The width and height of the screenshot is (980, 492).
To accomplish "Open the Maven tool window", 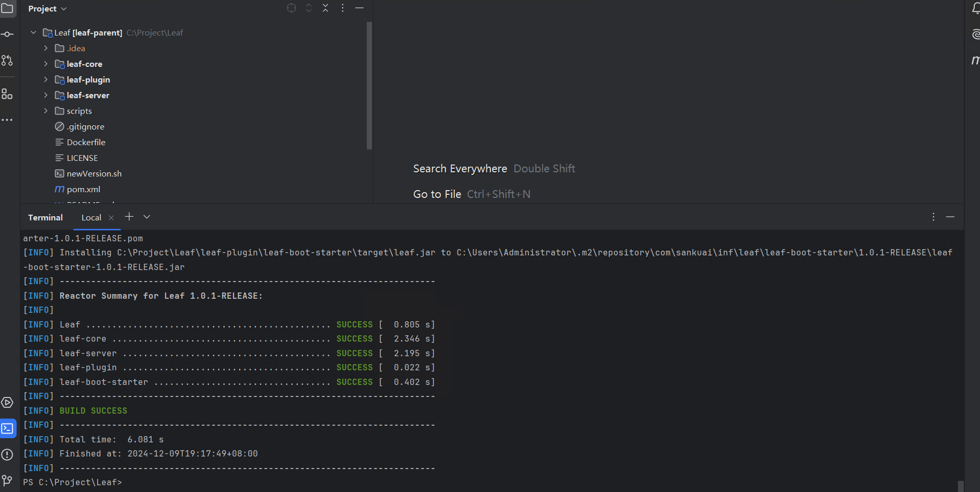I will click(x=975, y=61).
